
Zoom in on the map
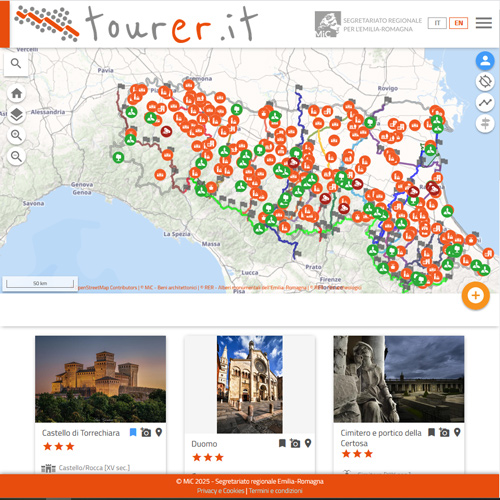[x=16, y=135]
